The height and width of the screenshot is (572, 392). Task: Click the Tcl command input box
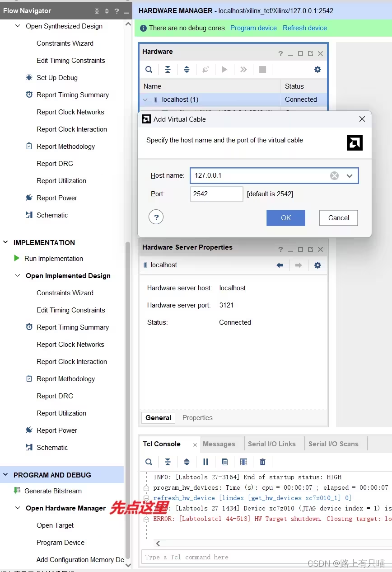pos(266,558)
